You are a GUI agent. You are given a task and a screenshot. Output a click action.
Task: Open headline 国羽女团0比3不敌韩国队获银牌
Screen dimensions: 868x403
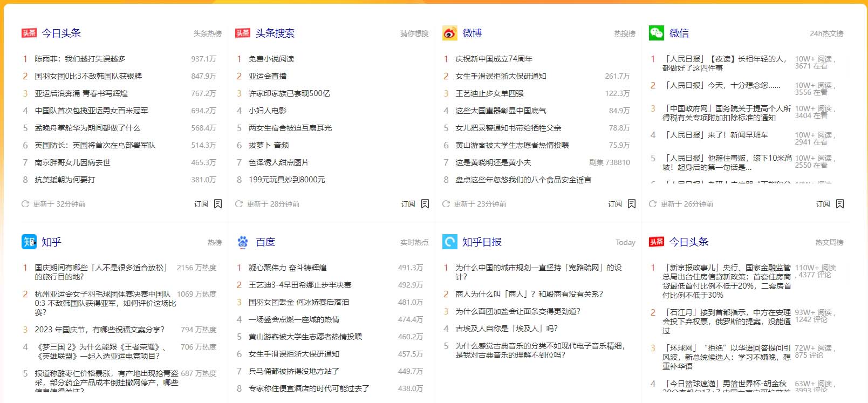[88, 76]
